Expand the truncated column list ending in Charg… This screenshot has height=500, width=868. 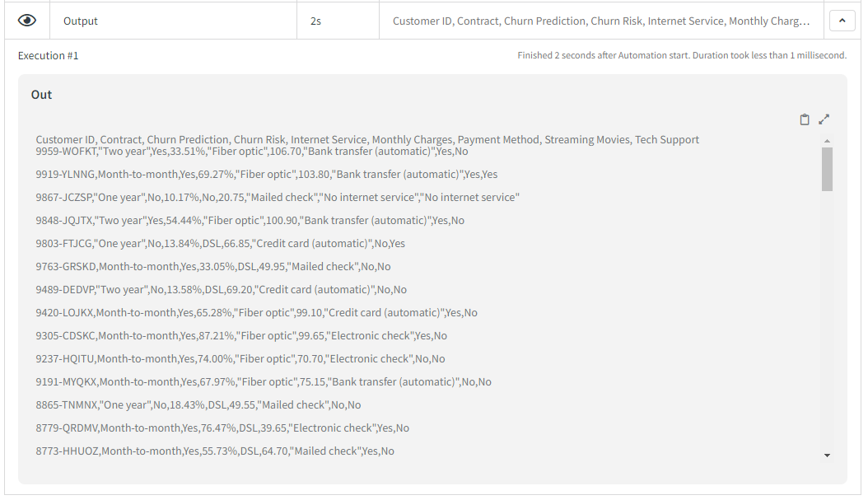pos(602,20)
